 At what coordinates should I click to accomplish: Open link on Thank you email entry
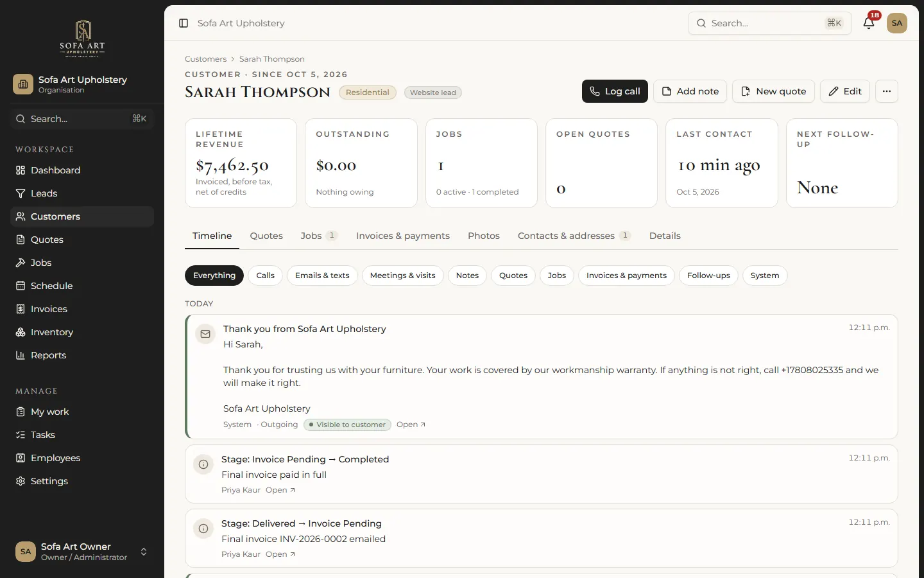click(x=411, y=425)
